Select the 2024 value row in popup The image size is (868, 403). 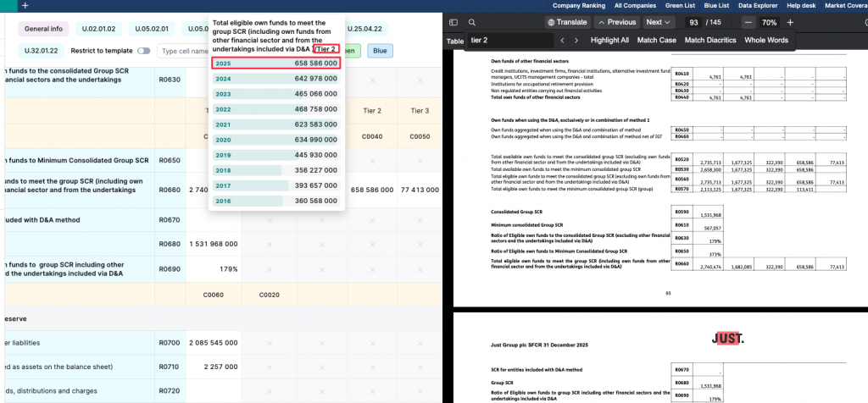click(x=276, y=79)
